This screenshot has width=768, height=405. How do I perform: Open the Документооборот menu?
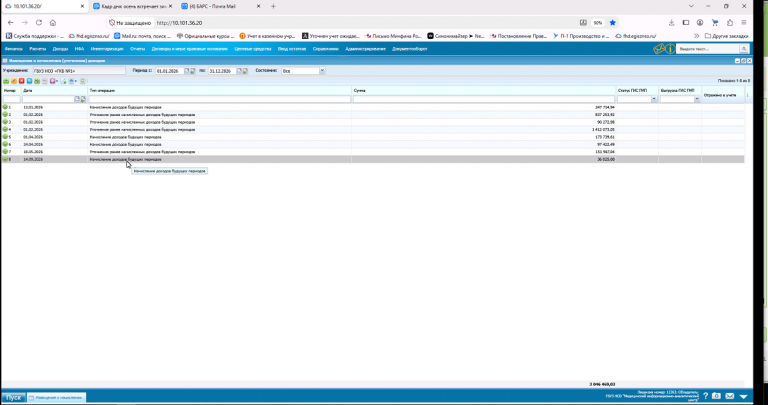(409, 49)
